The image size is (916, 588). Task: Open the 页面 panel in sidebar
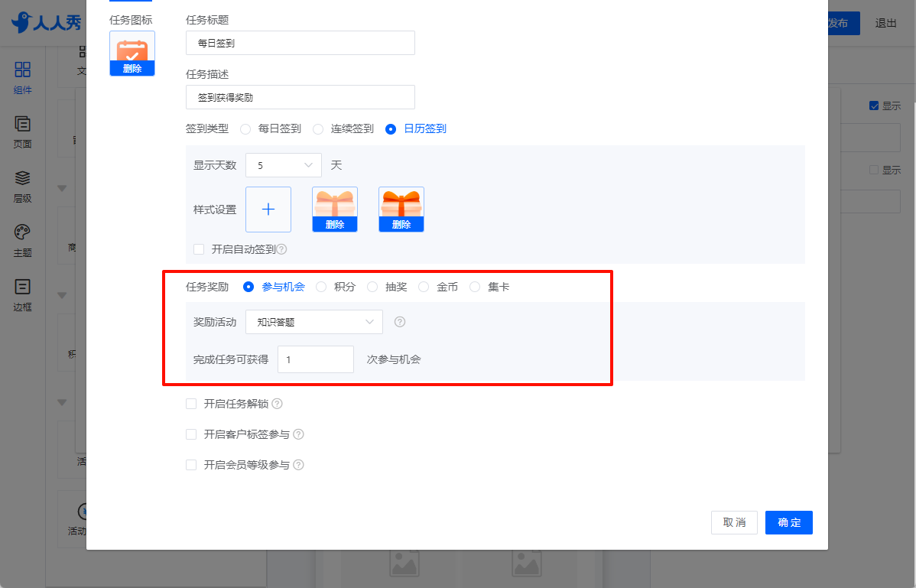click(22, 132)
